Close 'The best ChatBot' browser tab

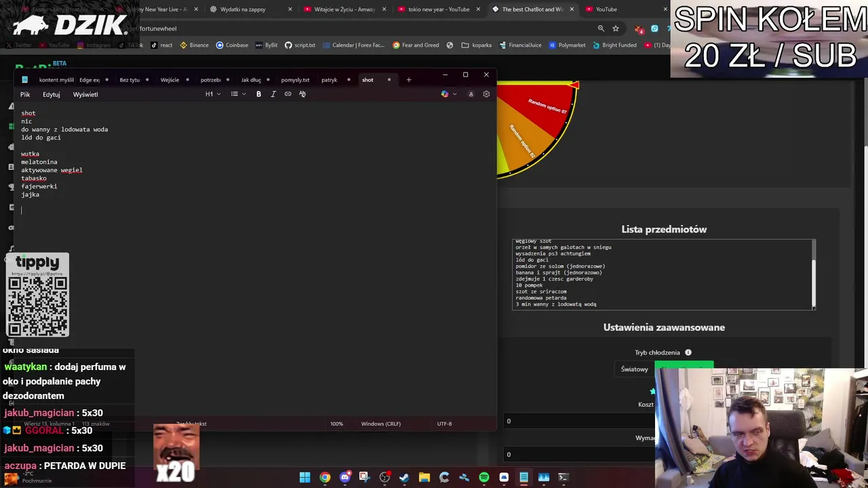pos(572,9)
